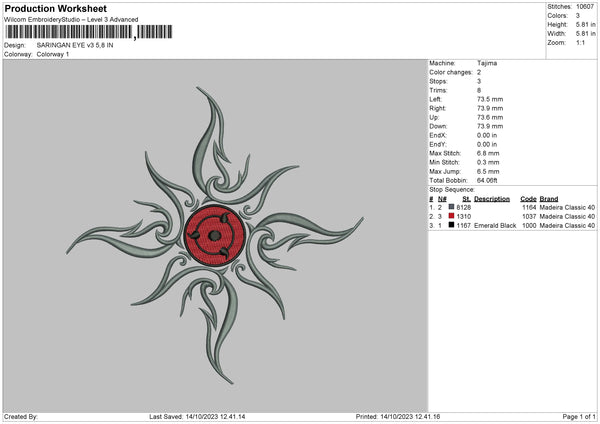Click the Code column header
600x424 pixels.
click(528, 199)
